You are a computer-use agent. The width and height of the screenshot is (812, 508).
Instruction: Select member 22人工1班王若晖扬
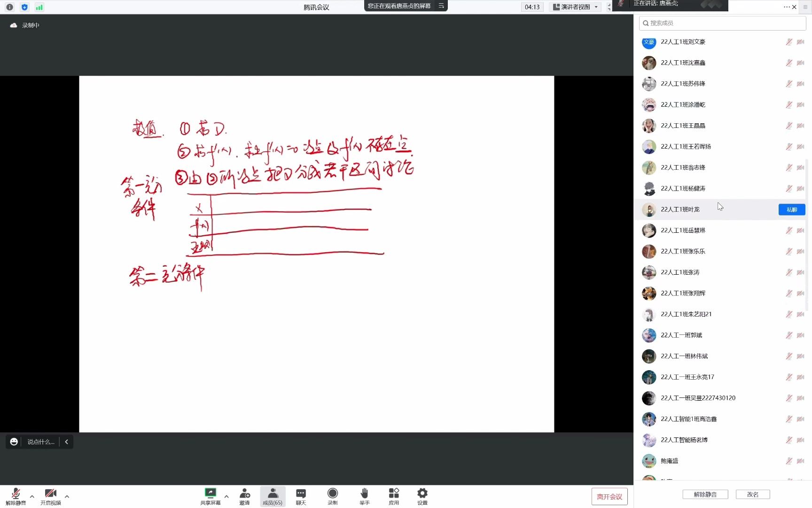pyautogui.click(x=723, y=147)
